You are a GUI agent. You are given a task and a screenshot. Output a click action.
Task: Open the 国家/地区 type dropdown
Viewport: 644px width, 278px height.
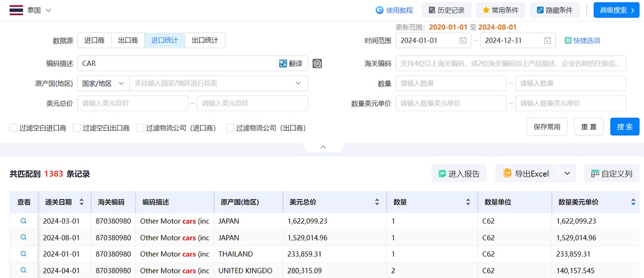104,83
